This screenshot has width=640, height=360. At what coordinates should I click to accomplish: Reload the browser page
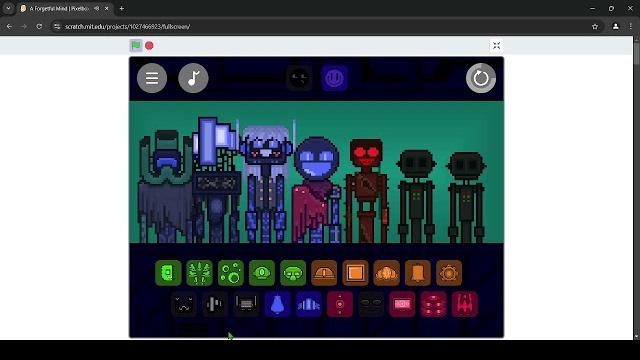39,27
